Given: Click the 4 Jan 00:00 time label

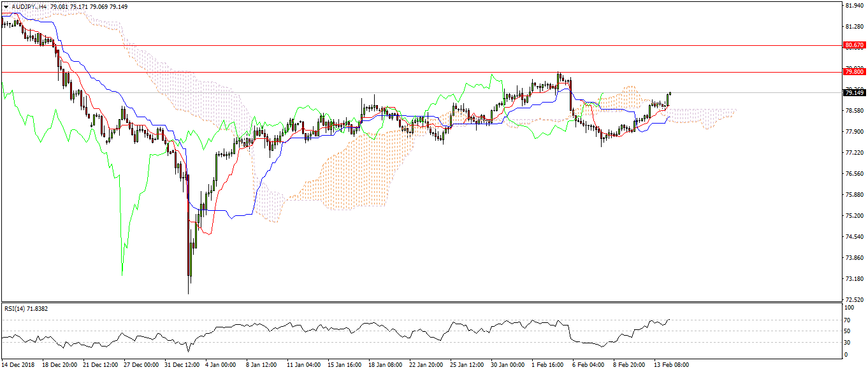Looking at the screenshot, I should click(220, 366).
